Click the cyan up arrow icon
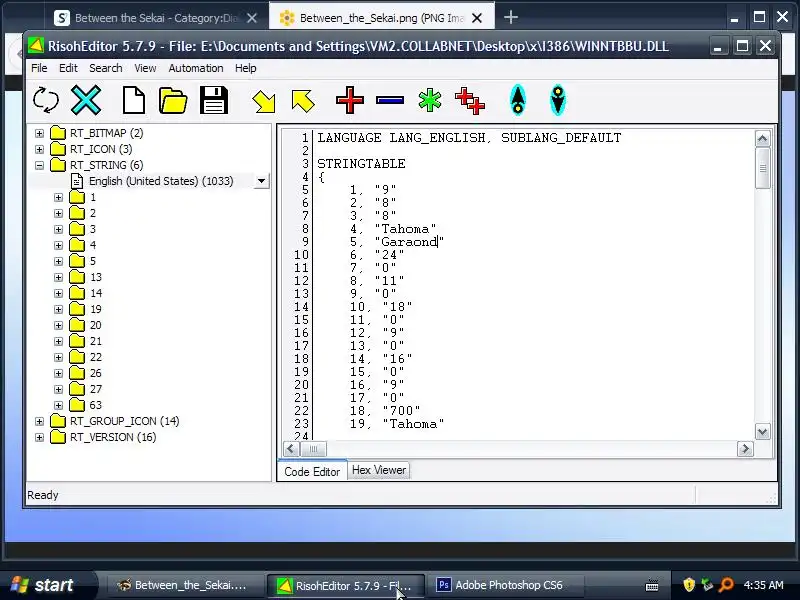 click(x=518, y=100)
